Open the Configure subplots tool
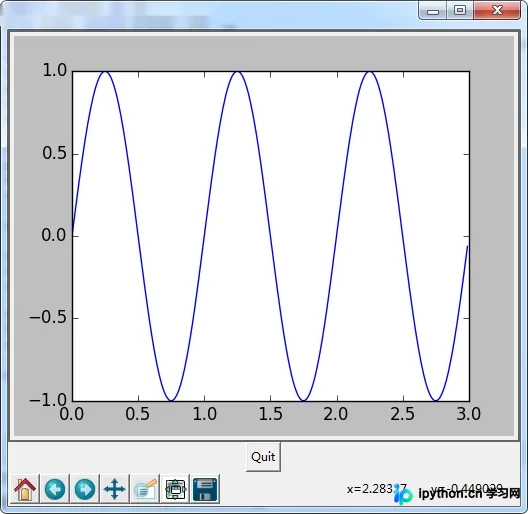528x514 pixels. tap(175, 489)
